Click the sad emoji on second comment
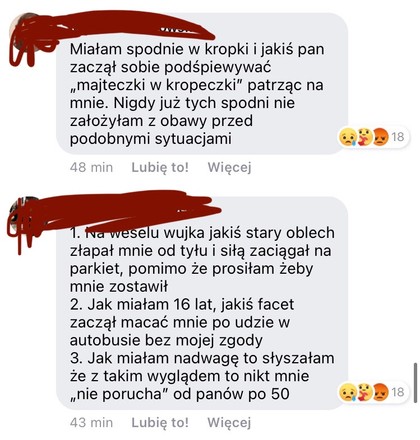420x440 pixels. [x=348, y=392]
